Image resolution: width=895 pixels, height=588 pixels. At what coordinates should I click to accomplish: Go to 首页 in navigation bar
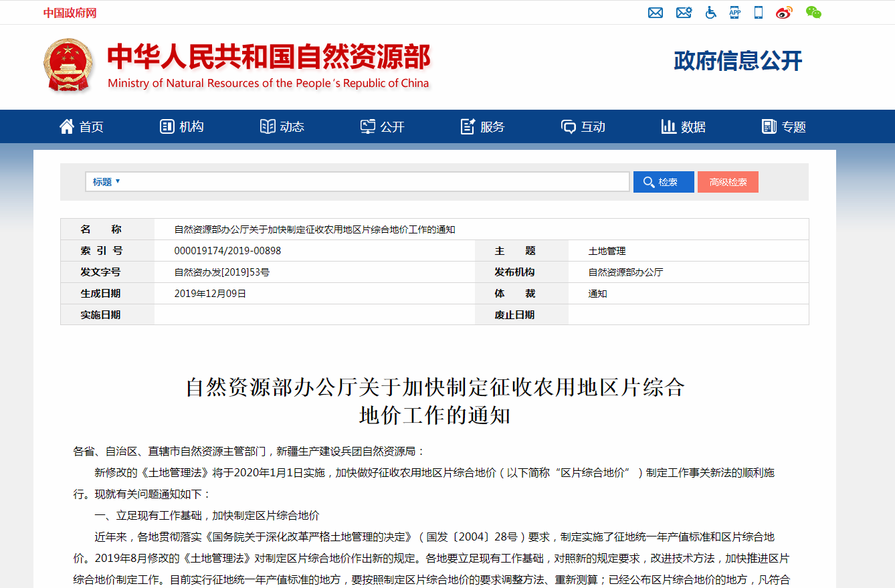tap(82, 126)
